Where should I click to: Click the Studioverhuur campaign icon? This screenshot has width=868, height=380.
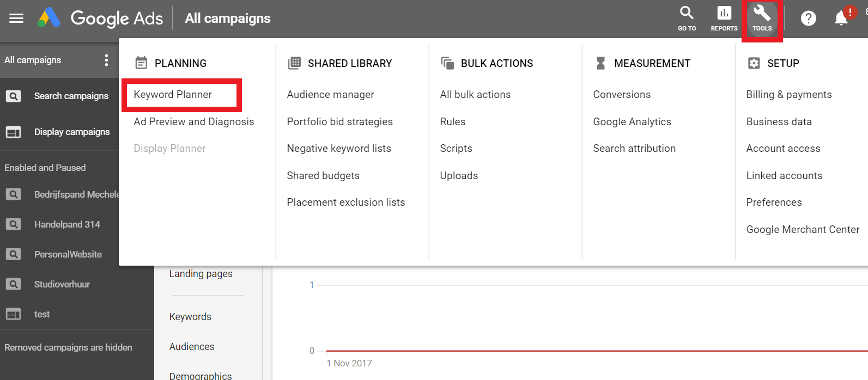tap(14, 284)
